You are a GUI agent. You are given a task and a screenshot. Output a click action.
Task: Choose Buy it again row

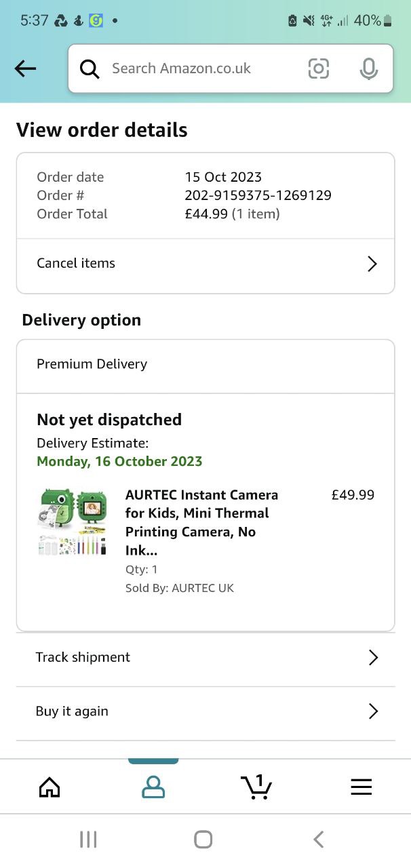click(72, 711)
